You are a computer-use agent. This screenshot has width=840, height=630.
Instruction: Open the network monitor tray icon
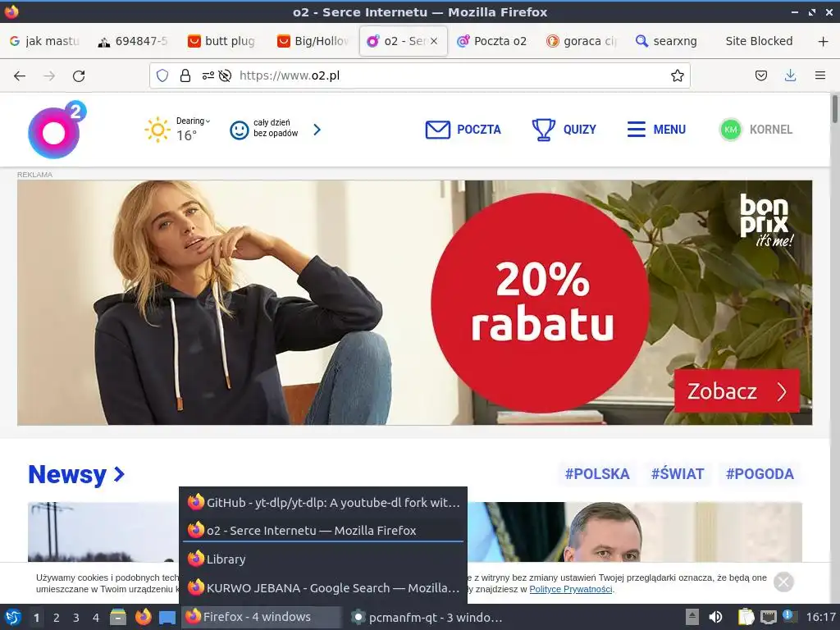coord(768,617)
